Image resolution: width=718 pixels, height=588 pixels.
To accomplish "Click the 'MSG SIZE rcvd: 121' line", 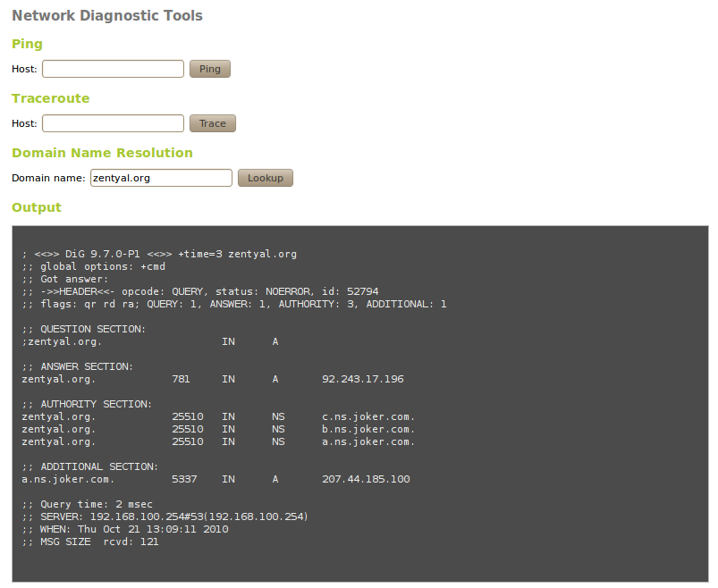I will coord(90,542).
